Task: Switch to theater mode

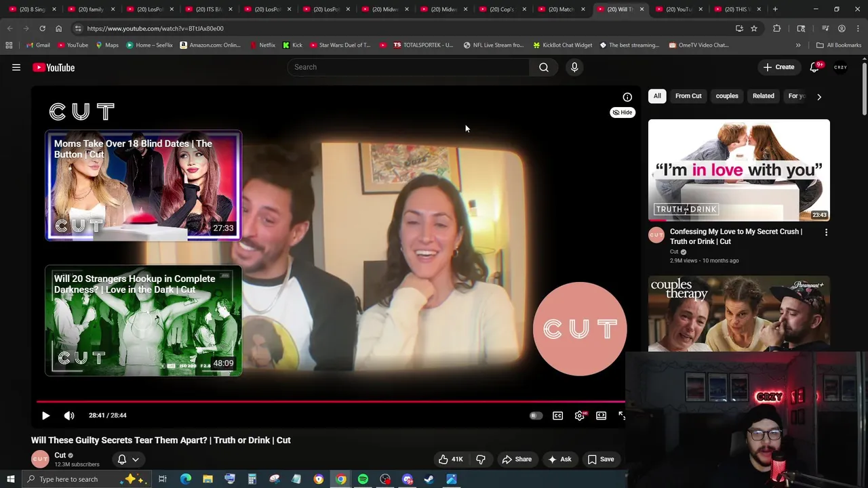Action: pyautogui.click(x=601, y=415)
